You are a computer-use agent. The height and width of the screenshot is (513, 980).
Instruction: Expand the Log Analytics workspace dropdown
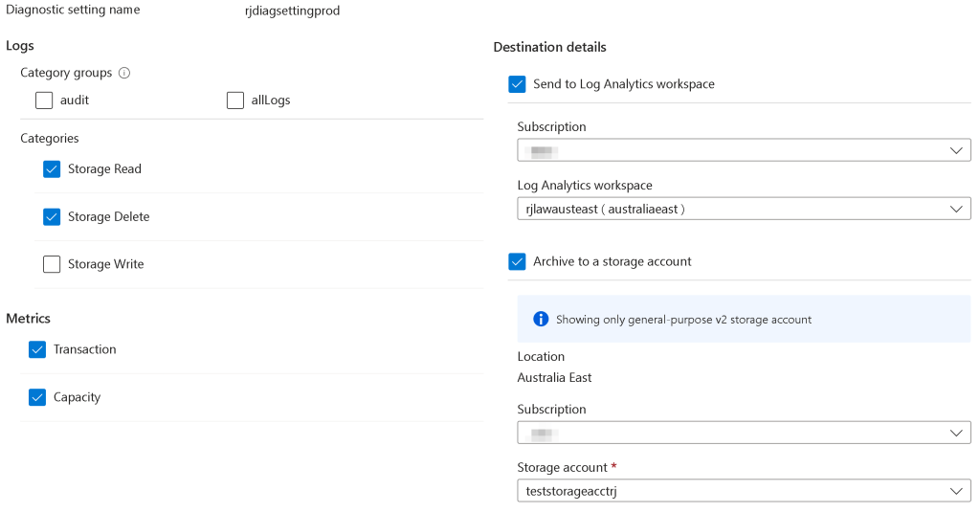[744, 209]
